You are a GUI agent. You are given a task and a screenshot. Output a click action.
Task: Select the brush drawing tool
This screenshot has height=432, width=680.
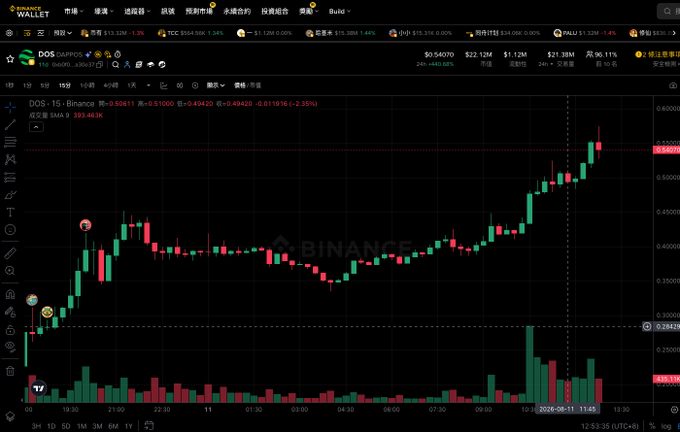pyautogui.click(x=10, y=195)
